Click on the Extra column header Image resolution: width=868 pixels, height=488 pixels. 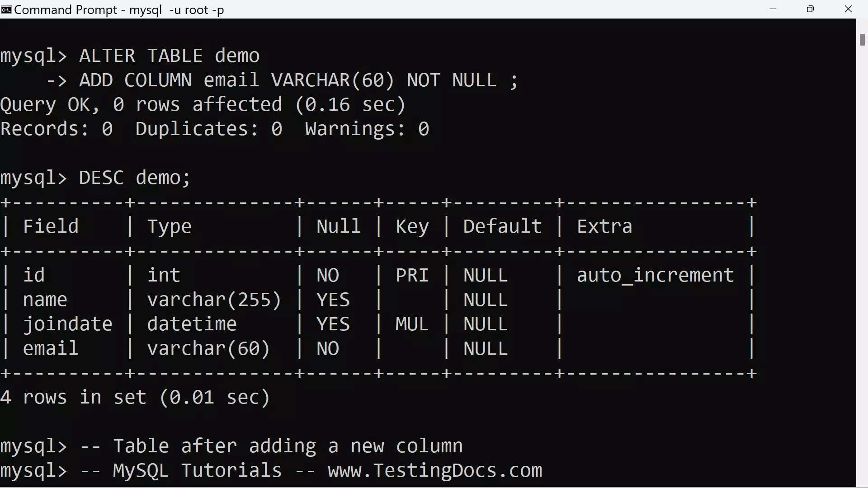click(604, 226)
